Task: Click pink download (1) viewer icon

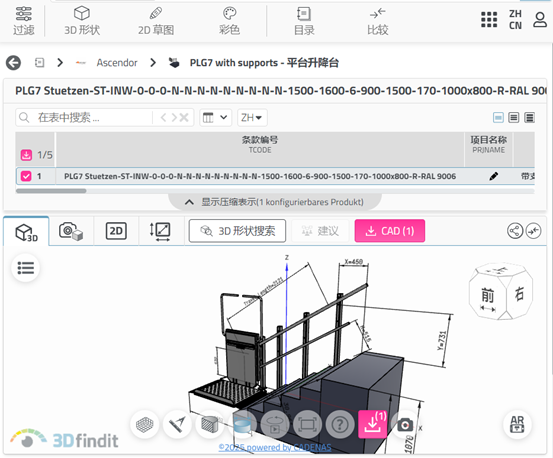Action: pyautogui.click(x=372, y=425)
